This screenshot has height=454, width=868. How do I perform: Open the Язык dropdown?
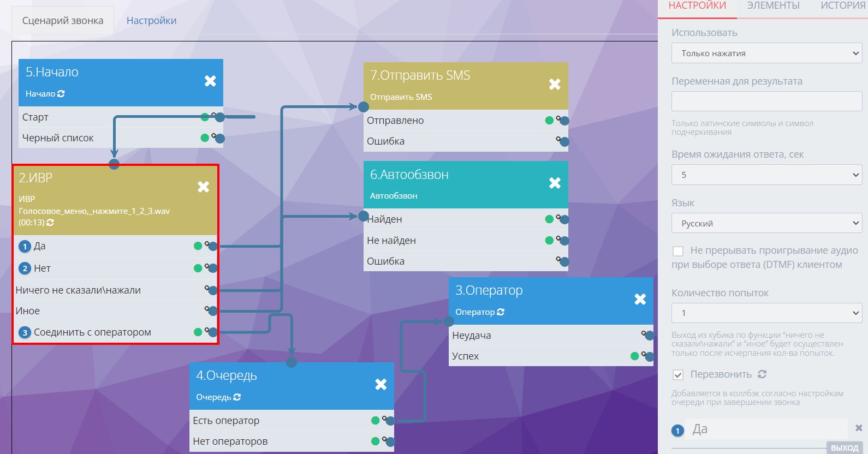click(766, 223)
